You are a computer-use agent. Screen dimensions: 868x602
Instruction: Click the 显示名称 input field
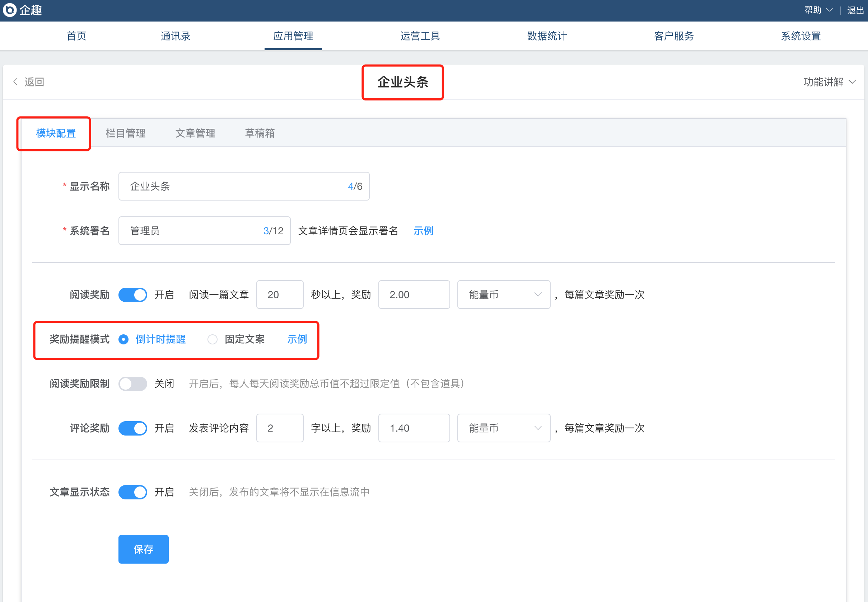point(234,186)
